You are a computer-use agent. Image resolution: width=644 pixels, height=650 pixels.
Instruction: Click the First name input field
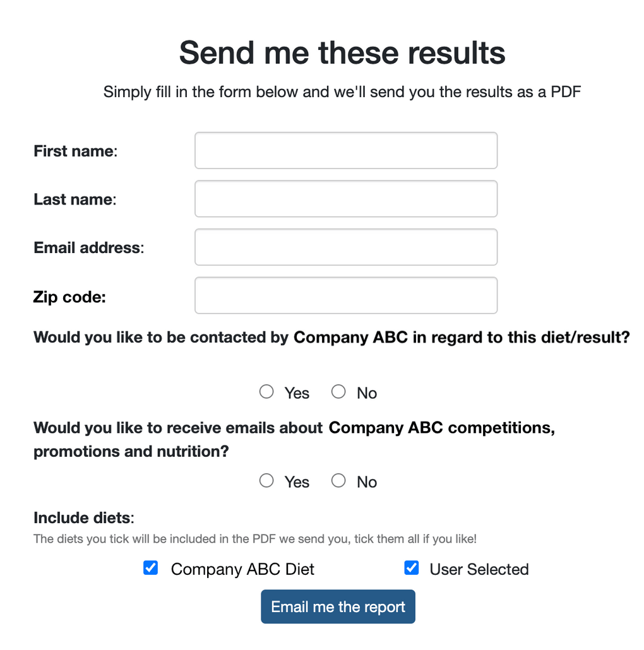click(x=345, y=150)
